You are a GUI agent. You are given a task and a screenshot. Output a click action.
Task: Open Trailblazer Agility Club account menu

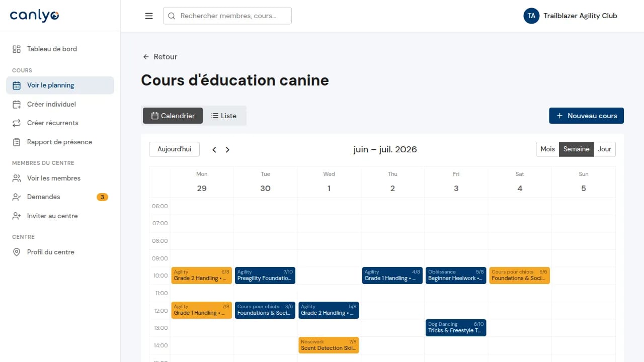point(571,16)
